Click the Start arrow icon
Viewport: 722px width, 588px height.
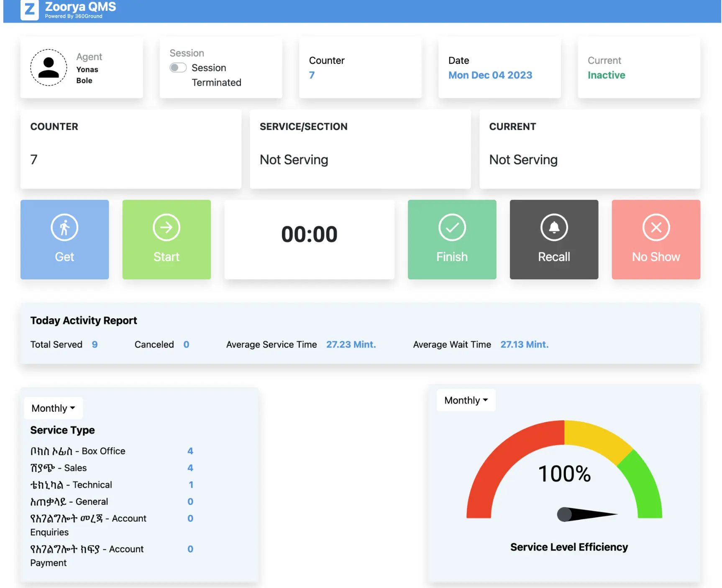click(x=166, y=228)
